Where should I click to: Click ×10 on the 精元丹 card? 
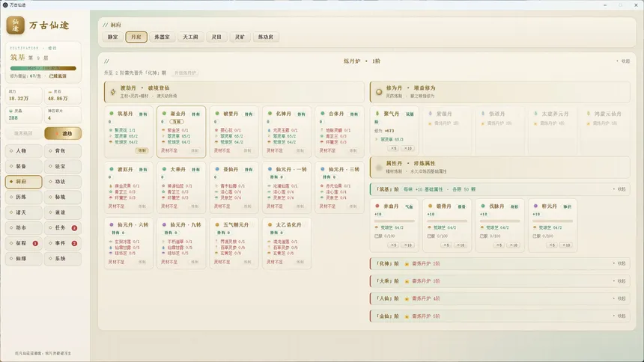click(566, 245)
